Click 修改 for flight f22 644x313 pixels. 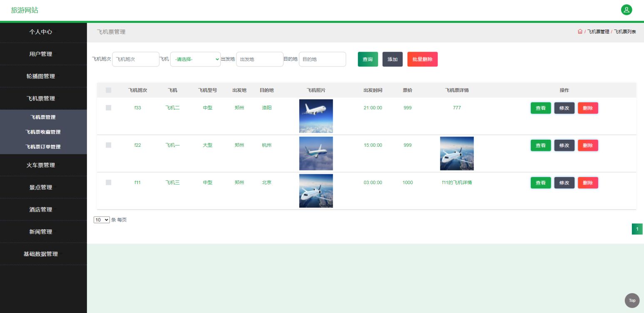564,145
